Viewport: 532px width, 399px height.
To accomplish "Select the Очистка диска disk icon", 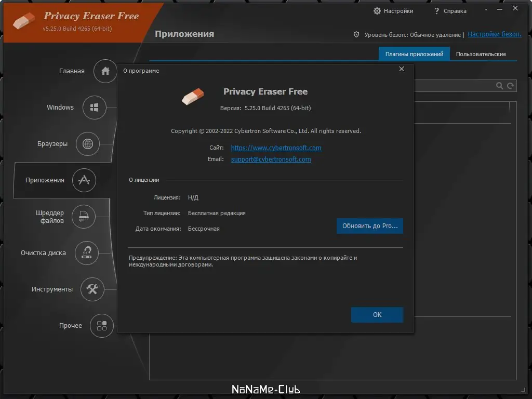I will pos(87,253).
